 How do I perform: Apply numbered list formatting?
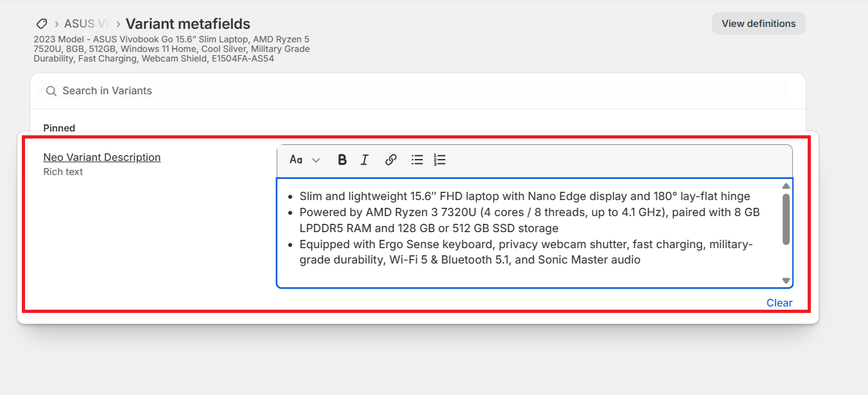pyautogui.click(x=440, y=160)
